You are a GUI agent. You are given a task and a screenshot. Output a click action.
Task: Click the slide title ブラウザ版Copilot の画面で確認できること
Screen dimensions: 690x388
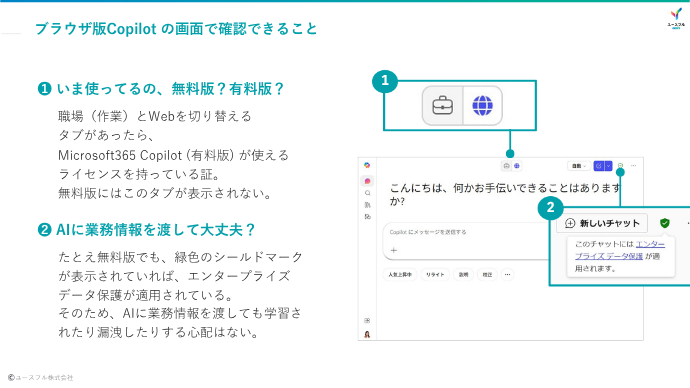point(176,29)
